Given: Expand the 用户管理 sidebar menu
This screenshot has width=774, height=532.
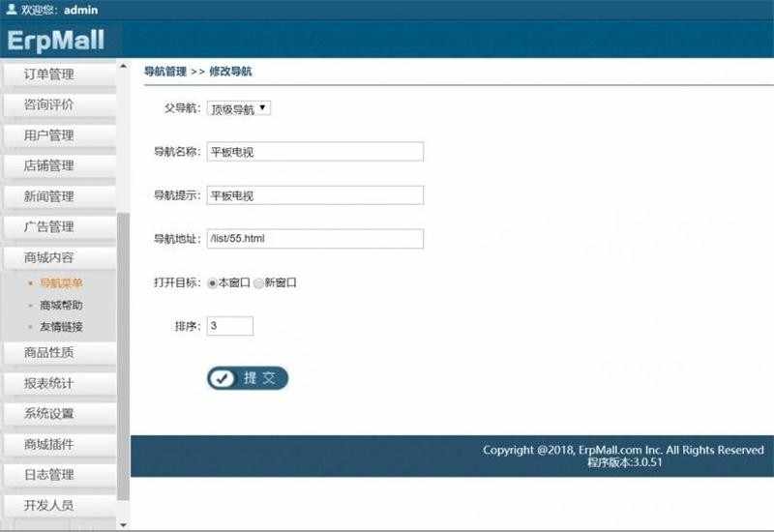Looking at the screenshot, I should (x=59, y=135).
